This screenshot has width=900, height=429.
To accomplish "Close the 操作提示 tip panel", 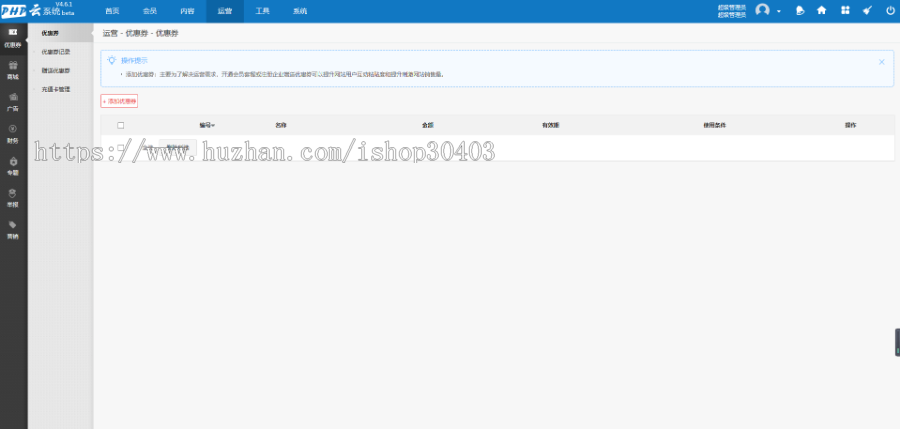I will click(882, 62).
